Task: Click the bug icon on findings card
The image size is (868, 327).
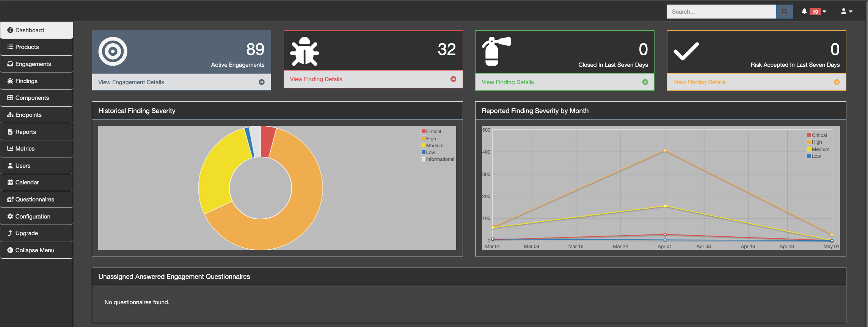Action: click(x=304, y=51)
